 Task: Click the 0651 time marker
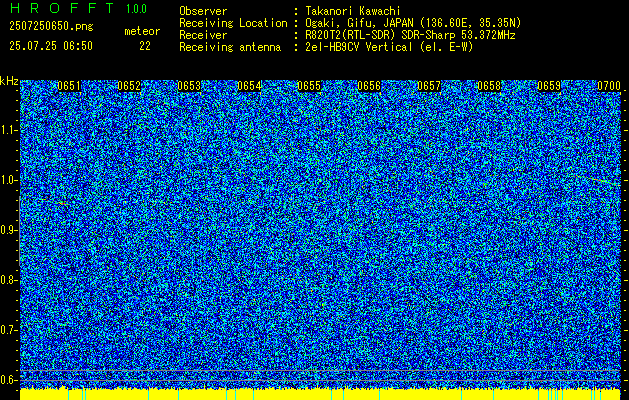69,86
